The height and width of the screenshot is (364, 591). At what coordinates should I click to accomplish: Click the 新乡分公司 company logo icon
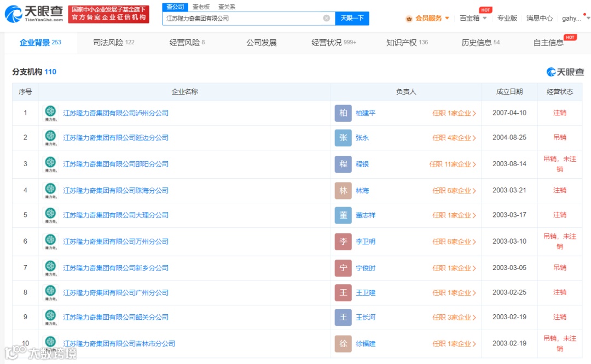coord(50,268)
